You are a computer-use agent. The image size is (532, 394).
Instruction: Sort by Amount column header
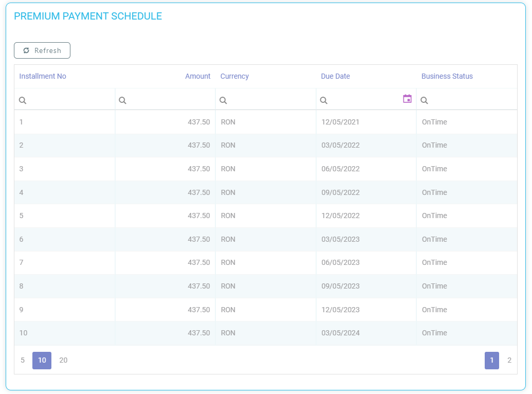[x=197, y=76]
